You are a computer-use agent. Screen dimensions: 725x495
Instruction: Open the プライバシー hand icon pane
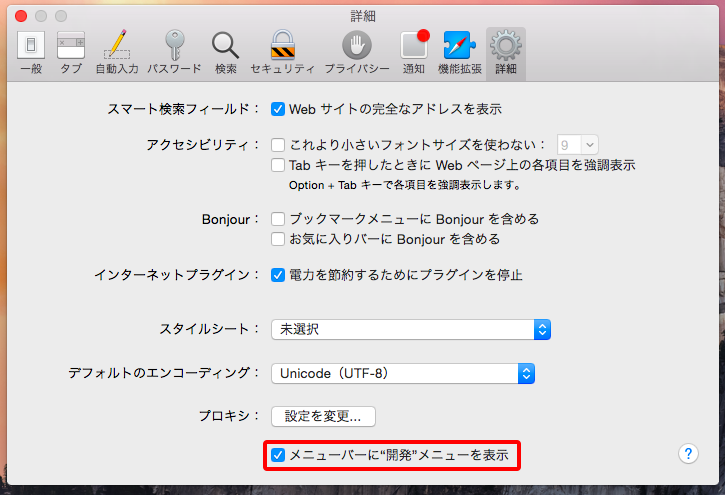(356, 52)
